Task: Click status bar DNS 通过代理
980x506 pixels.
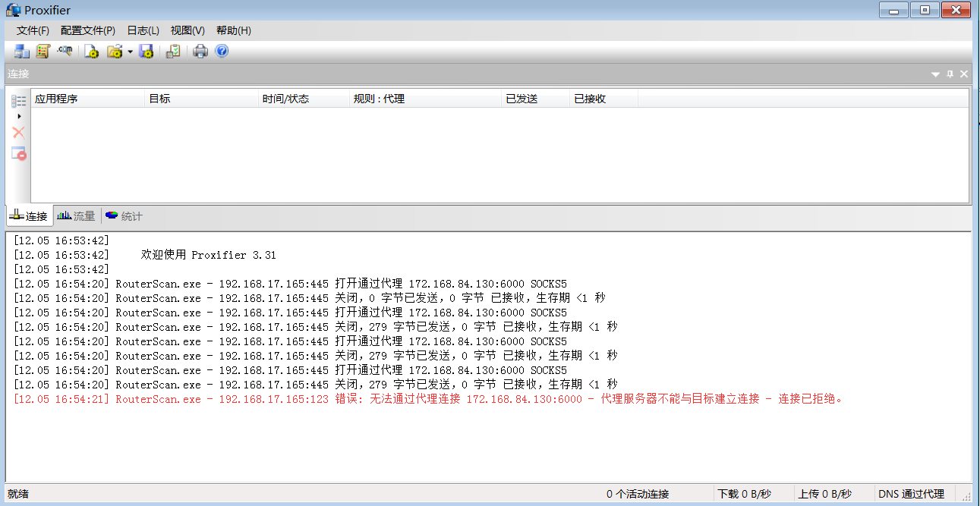Action: coord(911,494)
